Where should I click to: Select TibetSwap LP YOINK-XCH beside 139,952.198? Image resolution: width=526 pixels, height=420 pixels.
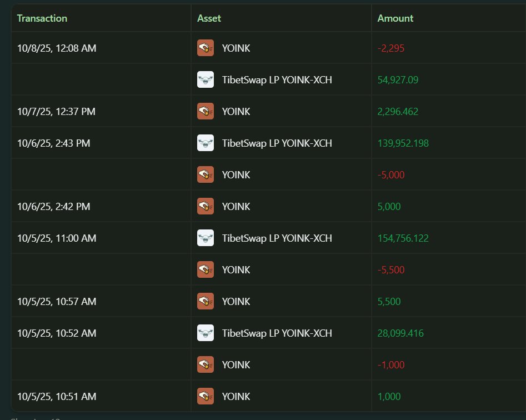277,143
